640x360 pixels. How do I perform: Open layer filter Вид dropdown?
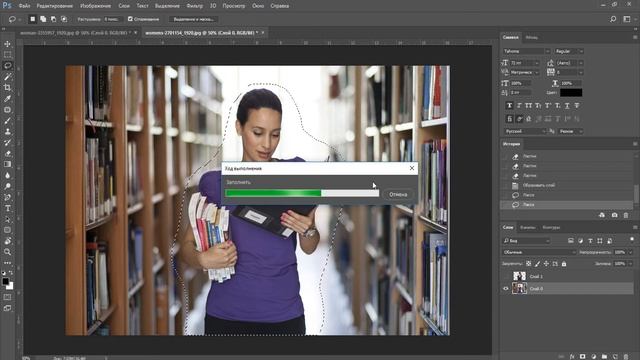[x=527, y=241]
